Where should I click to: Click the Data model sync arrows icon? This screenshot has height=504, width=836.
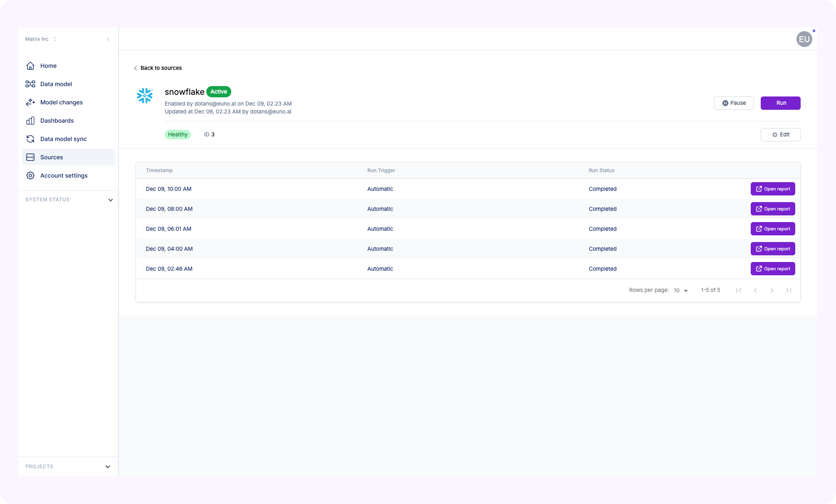[30, 139]
